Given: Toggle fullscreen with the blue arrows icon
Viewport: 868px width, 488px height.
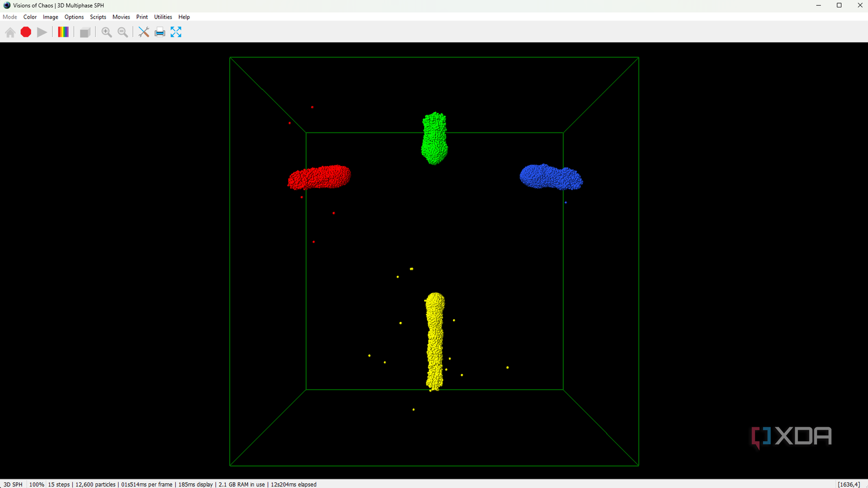Looking at the screenshot, I should 176,32.
